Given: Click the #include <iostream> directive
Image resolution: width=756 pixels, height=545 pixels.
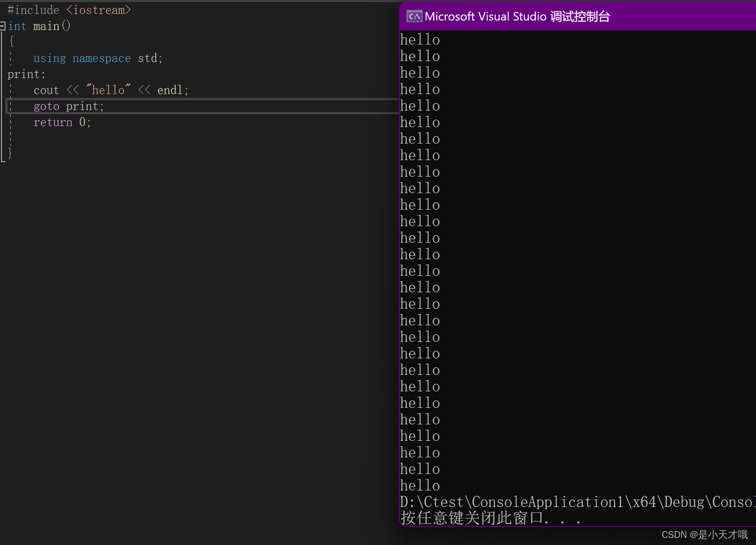Looking at the screenshot, I should click(x=70, y=10).
